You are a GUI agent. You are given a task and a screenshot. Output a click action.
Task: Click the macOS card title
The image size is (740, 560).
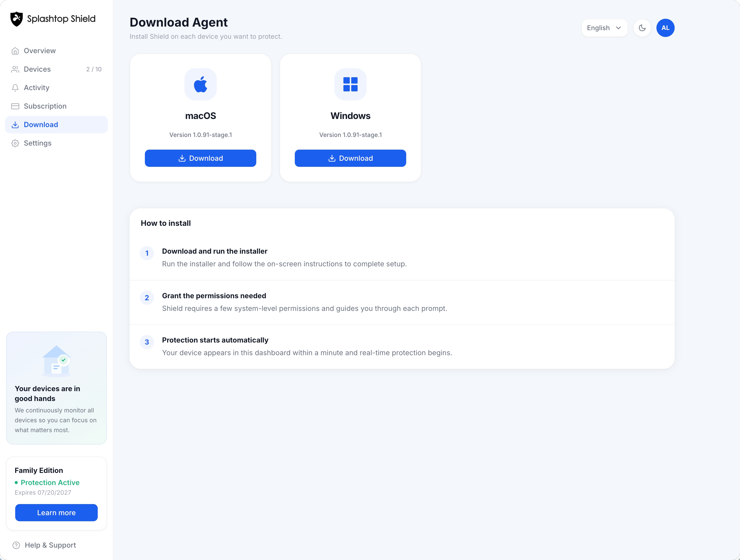click(201, 116)
